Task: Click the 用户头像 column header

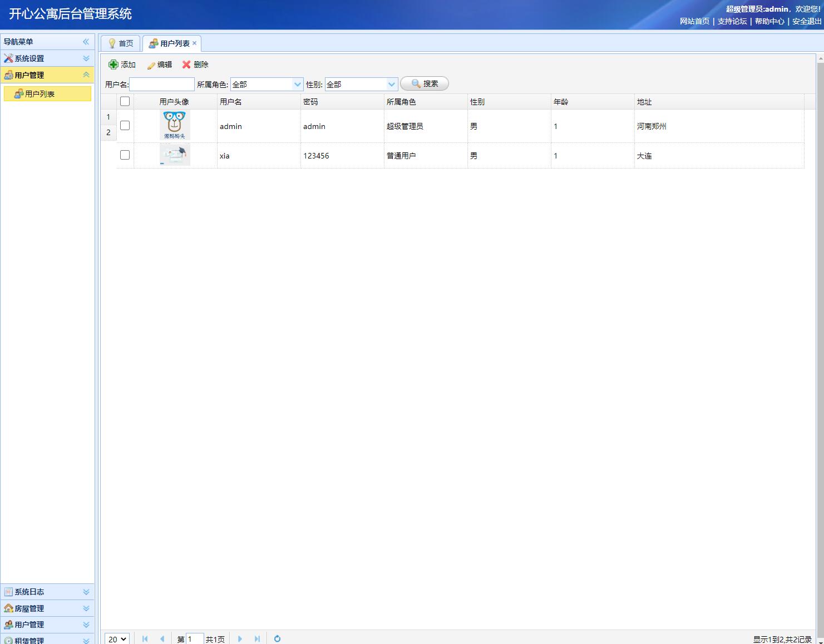Action: pos(174,102)
